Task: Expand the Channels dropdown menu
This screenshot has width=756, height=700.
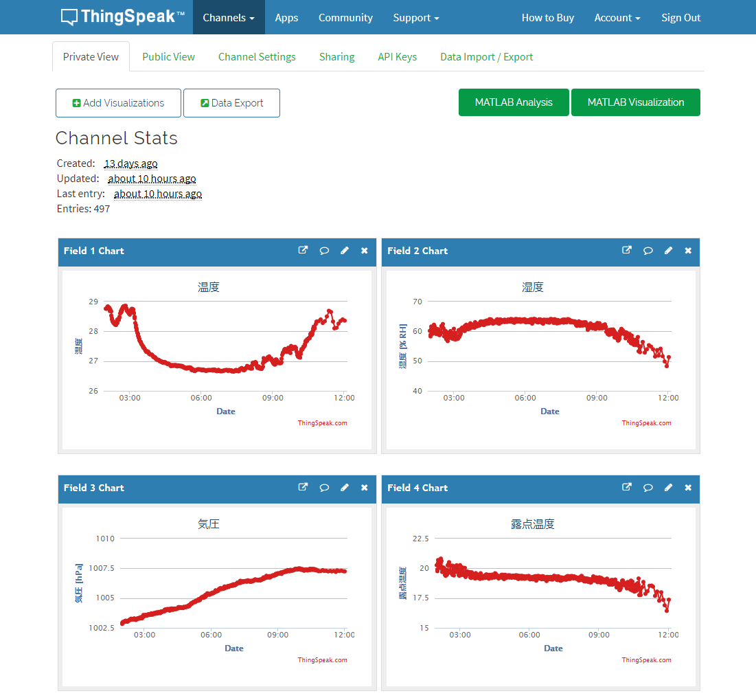Action: tap(229, 18)
